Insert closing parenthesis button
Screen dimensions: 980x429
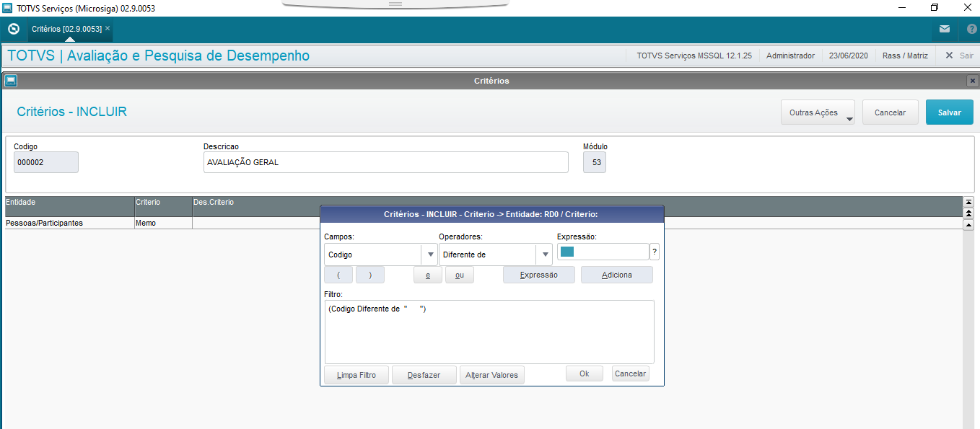(x=370, y=275)
